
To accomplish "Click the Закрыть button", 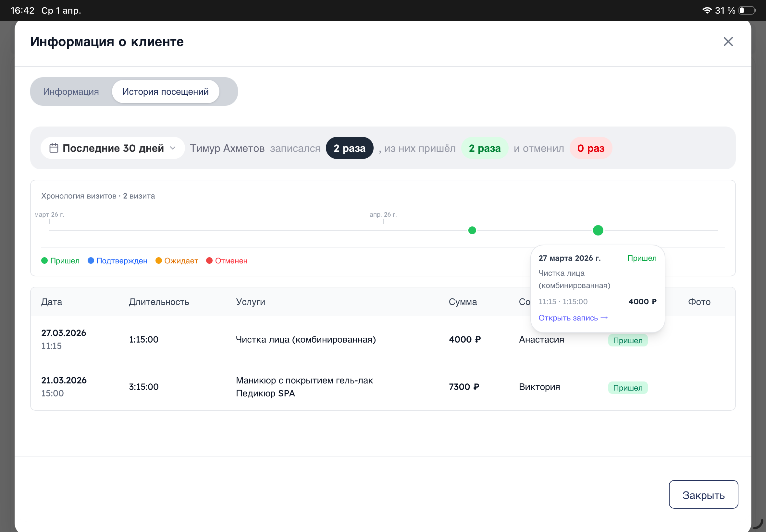I will [703, 495].
